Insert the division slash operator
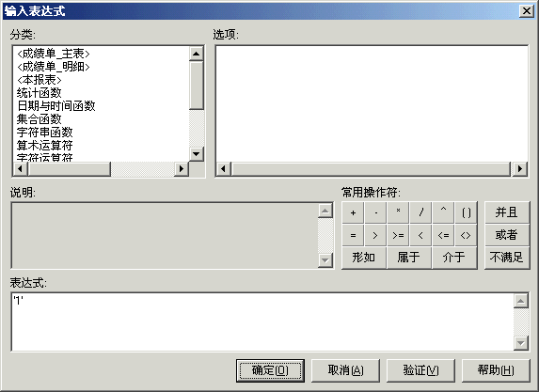The image size is (539, 392). [x=420, y=213]
